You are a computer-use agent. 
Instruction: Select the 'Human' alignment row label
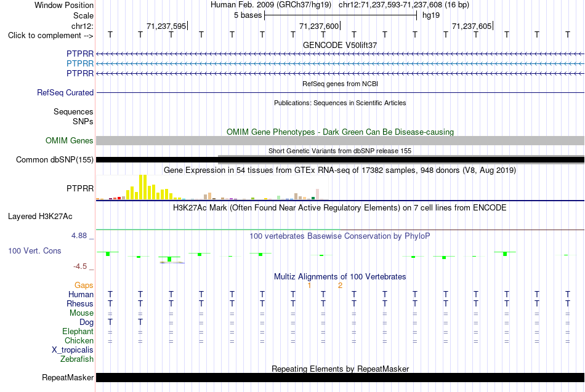pos(81,295)
